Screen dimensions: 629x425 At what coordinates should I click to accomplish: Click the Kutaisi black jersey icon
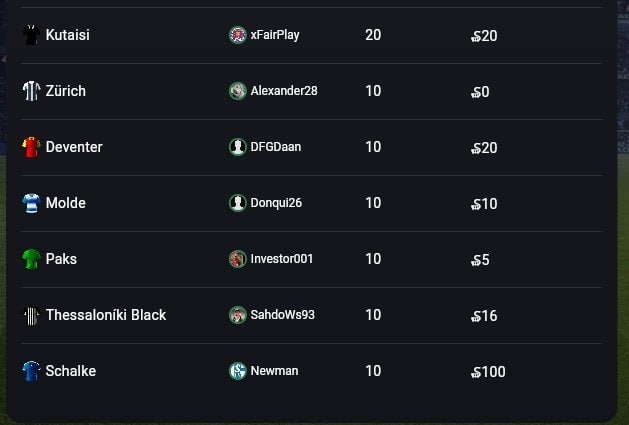31,35
